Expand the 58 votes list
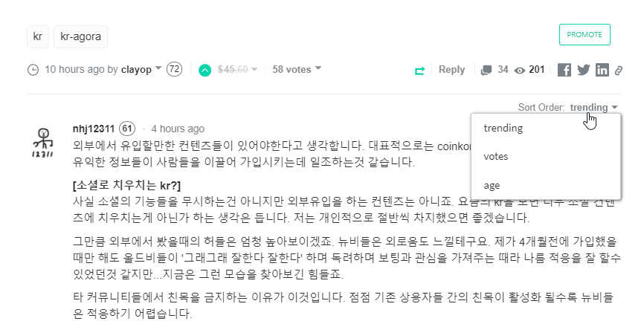The image size is (644, 324). tap(297, 69)
